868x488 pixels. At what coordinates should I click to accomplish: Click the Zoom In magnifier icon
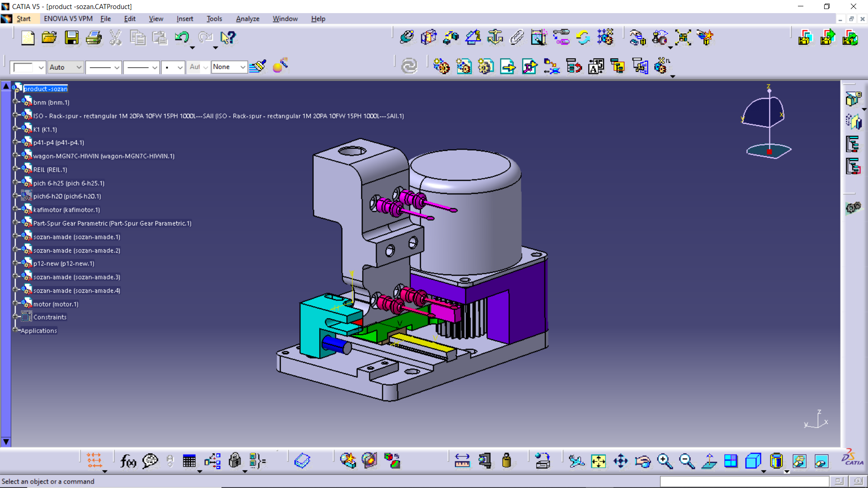point(665,461)
